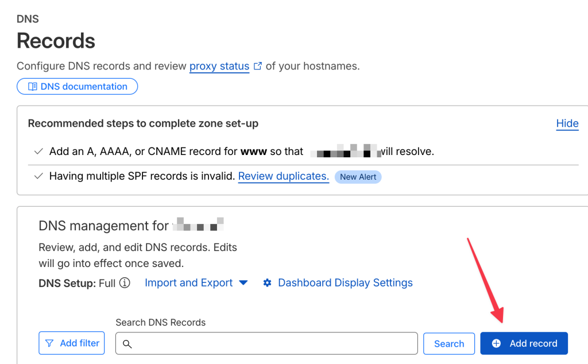Screen dimensions: 588x364
Task: Open the Import and Export dropdown
Action: point(189,283)
